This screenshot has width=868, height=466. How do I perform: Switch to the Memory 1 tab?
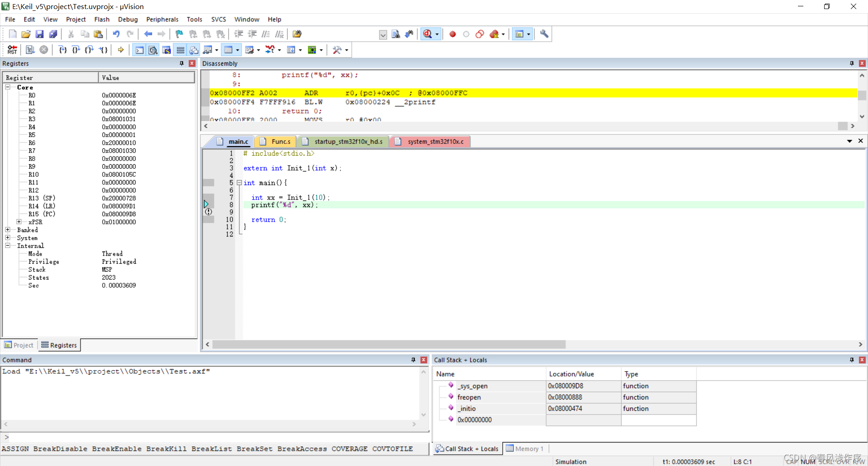pyautogui.click(x=525, y=449)
